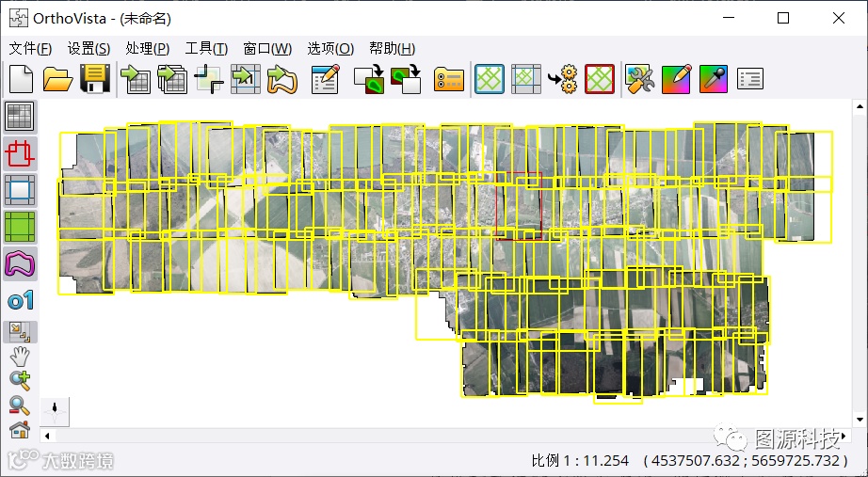Click the import single image grid icon
This screenshot has height=477, width=868.
[136, 79]
